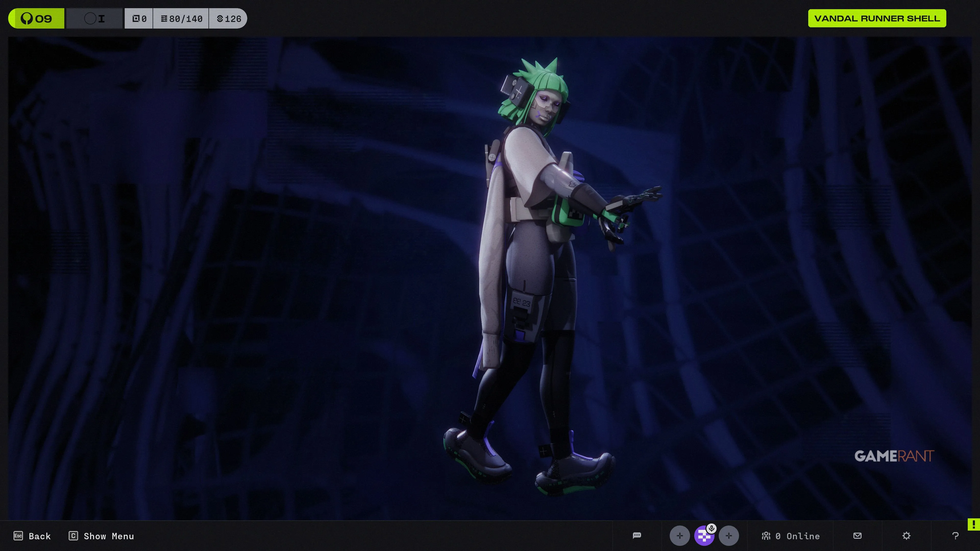Open the mail inbox envelope icon

[x=857, y=535]
